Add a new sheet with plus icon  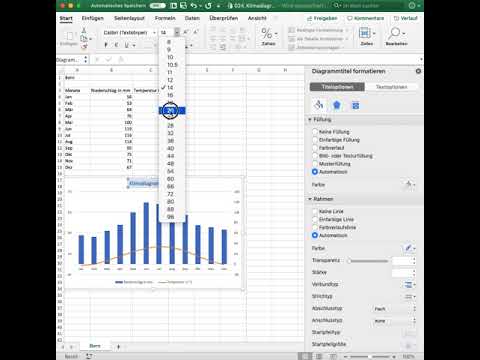pyautogui.click(x=118, y=347)
